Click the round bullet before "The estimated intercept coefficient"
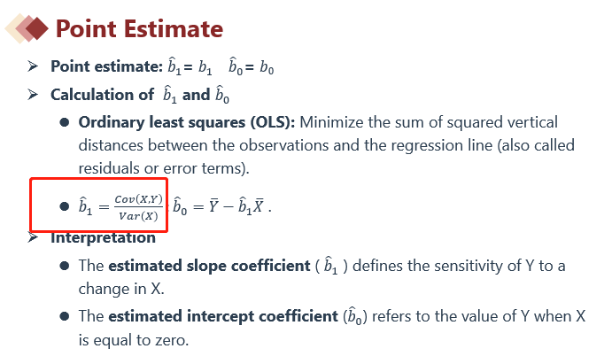This screenshot has width=612, height=364. click(65, 316)
